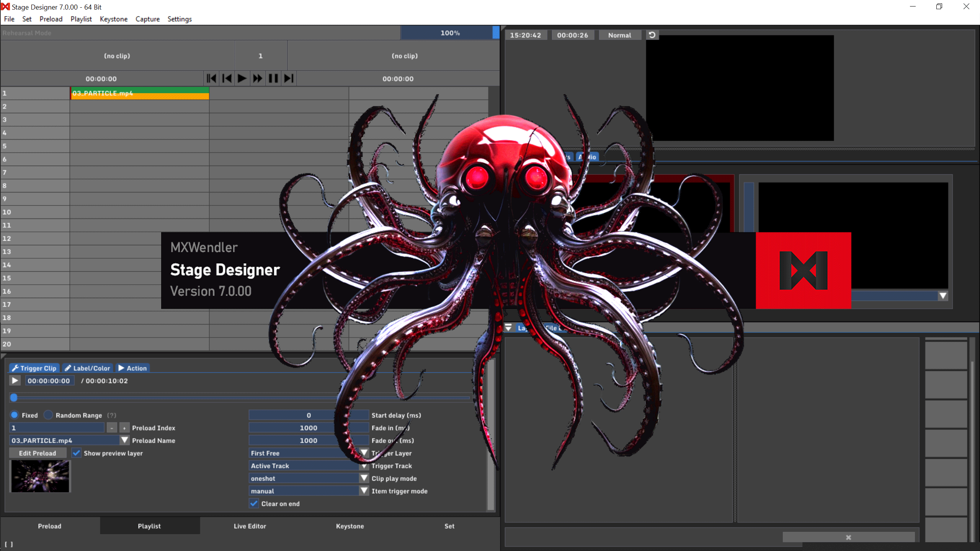Viewport: 980px width, 551px height.
Task: Open the Settings menu
Action: [180, 19]
